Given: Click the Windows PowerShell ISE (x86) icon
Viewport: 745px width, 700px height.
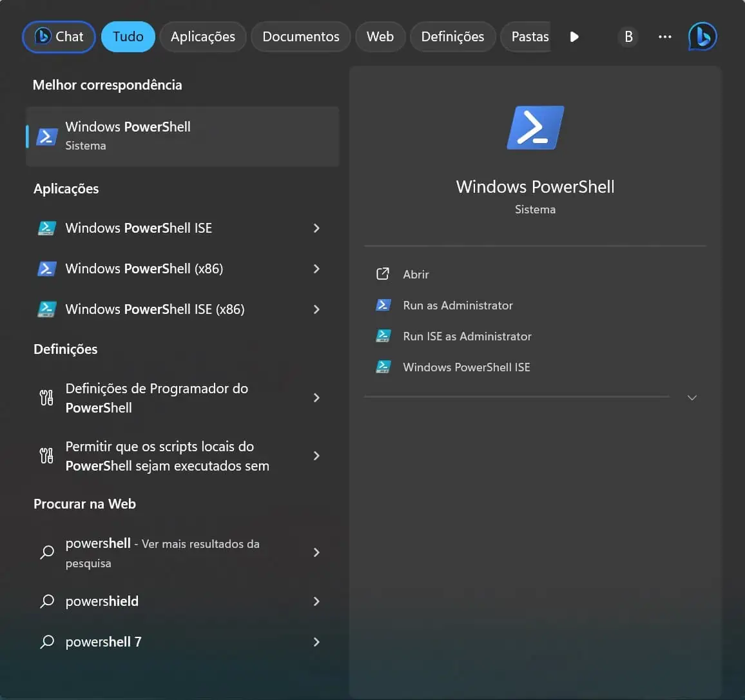Looking at the screenshot, I should (46, 309).
